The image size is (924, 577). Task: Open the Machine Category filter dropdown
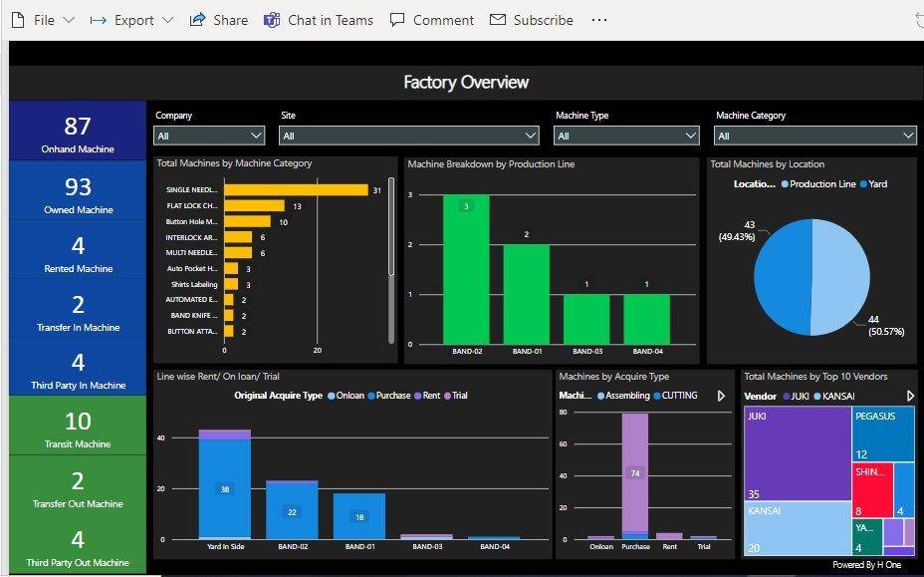pos(908,135)
